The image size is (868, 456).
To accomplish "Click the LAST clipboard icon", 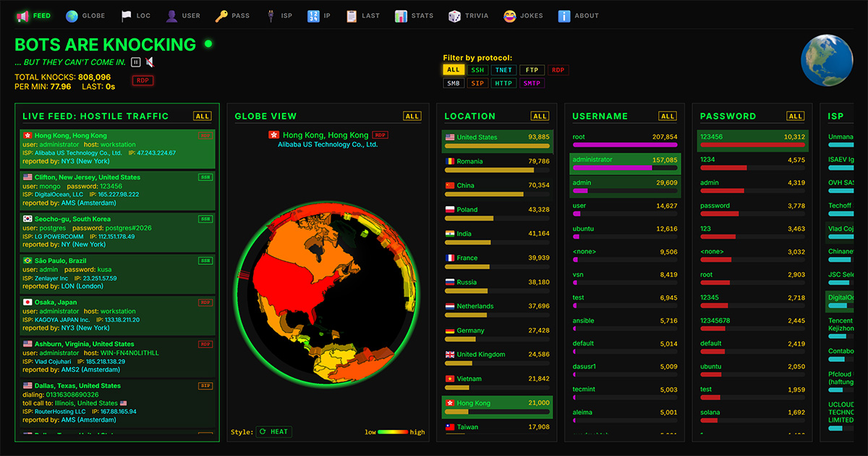I will [x=352, y=15].
